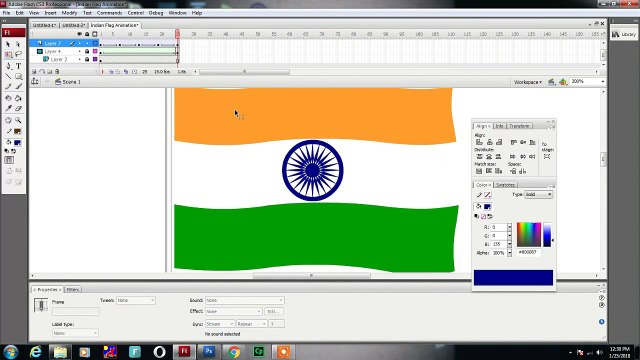The width and height of the screenshot is (640, 360).
Task: Select the Pencil tool
Action: click(8, 87)
